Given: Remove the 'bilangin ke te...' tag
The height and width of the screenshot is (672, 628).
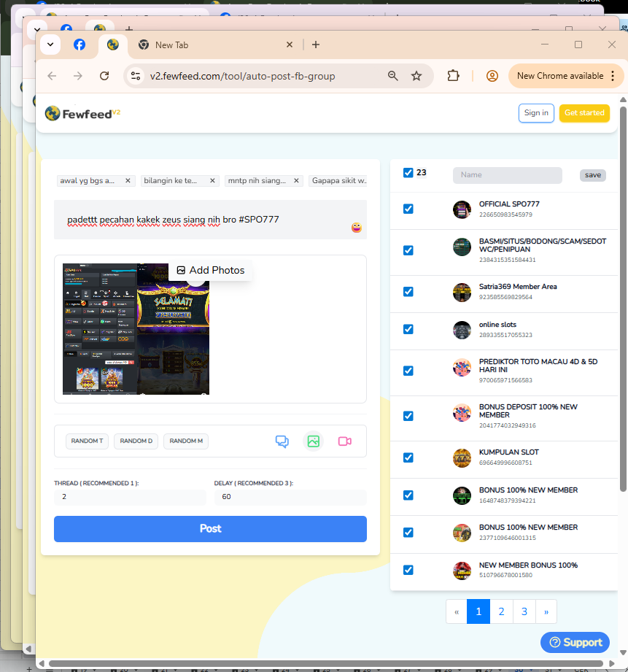Looking at the screenshot, I should pyautogui.click(x=212, y=181).
